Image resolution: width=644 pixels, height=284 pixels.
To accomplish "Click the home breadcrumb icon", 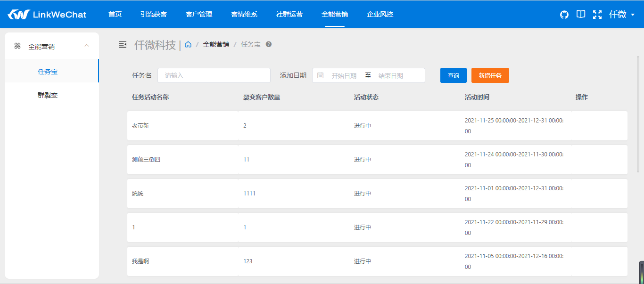I will [188, 44].
